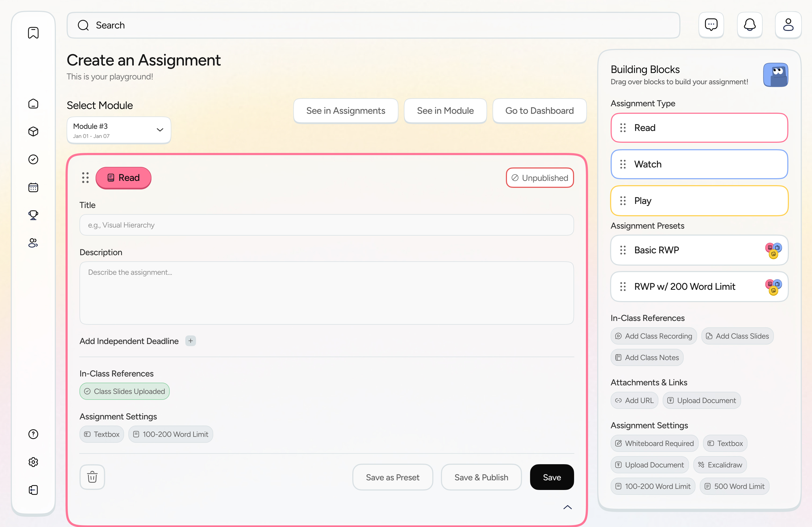Click the Title input field
The image size is (812, 527).
tap(326, 225)
